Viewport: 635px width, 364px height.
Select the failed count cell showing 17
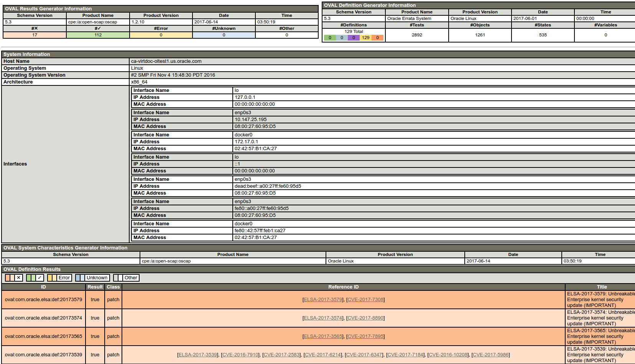point(35,35)
